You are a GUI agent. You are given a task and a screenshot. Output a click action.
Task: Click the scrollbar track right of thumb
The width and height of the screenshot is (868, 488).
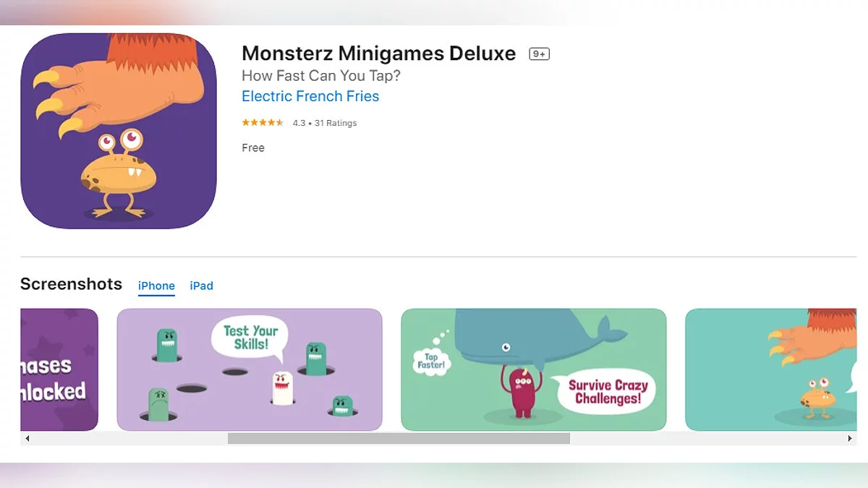pos(706,438)
